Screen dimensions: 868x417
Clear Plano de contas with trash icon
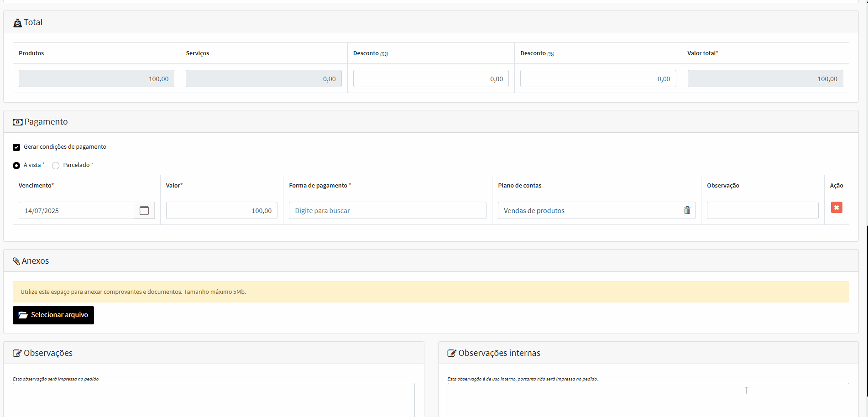[687, 210]
